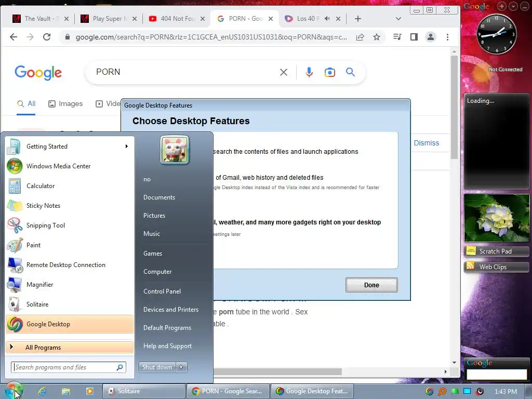Click the speaker volume tray icon
The height and width of the screenshot is (399, 532).
click(x=480, y=392)
